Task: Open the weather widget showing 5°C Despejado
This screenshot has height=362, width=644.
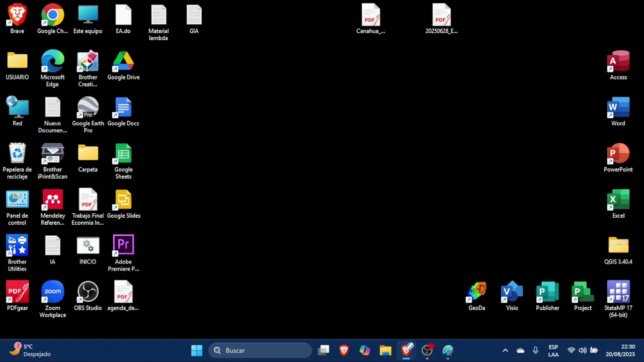Action: 31,350
